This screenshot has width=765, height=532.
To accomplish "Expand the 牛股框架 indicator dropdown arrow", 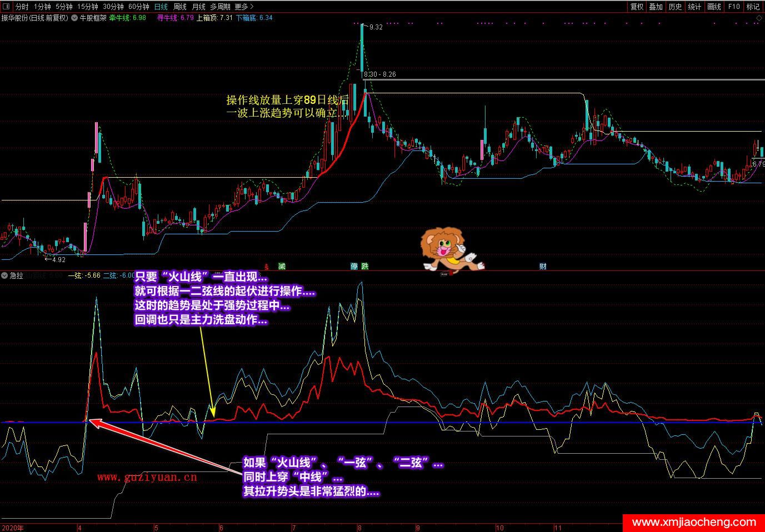I will (74, 18).
